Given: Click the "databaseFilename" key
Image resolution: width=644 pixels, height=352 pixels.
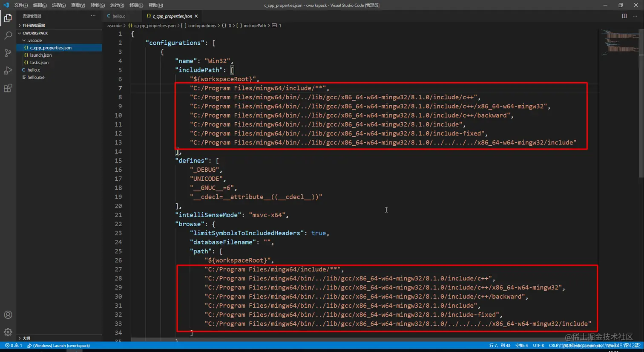Looking at the screenshot, I should click(223, 242).
